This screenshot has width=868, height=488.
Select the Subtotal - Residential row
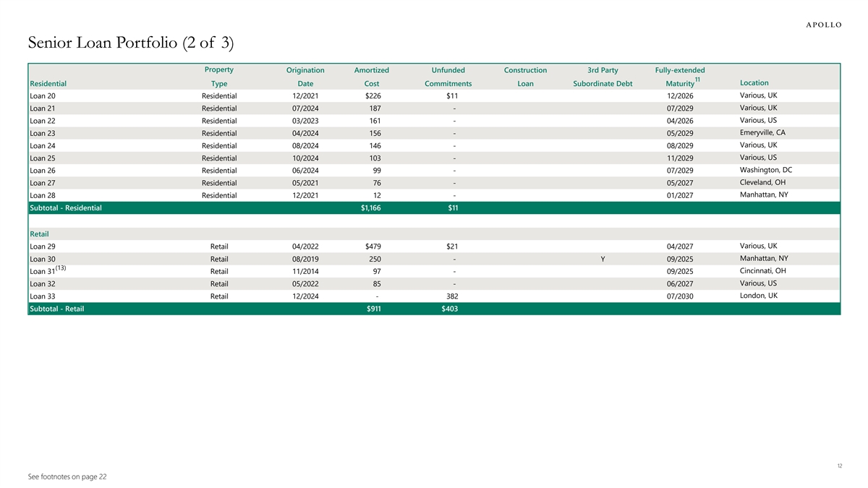click(x=65, y=208)
